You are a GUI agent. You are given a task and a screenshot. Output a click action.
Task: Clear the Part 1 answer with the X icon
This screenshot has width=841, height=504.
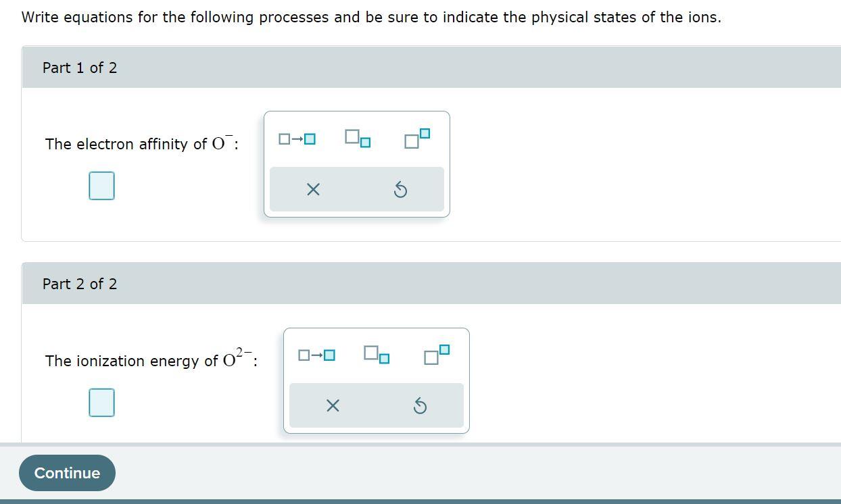[x=312, y=190]
